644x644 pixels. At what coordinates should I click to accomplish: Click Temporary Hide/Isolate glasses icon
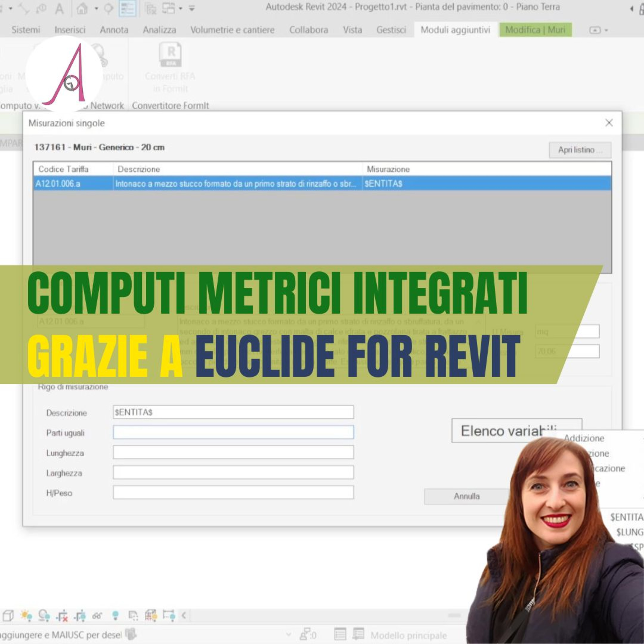click(97, 615)
